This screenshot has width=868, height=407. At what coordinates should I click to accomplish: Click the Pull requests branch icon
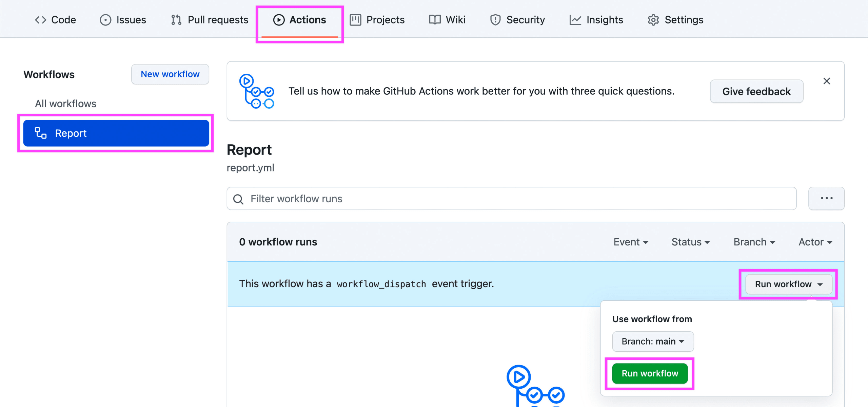[x=176, y=20]
